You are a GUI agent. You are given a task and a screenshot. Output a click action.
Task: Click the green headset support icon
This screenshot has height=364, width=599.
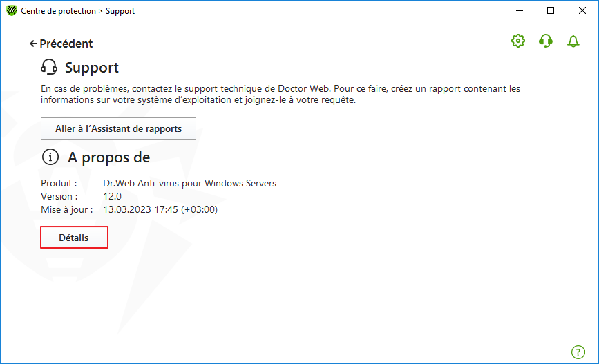pyautogui.click(x=546, y=41)
